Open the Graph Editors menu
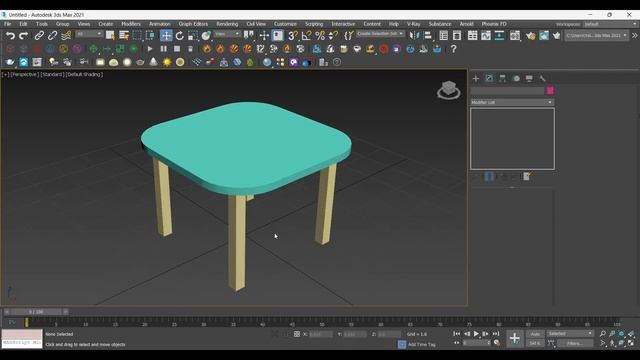 coord(193,24)
